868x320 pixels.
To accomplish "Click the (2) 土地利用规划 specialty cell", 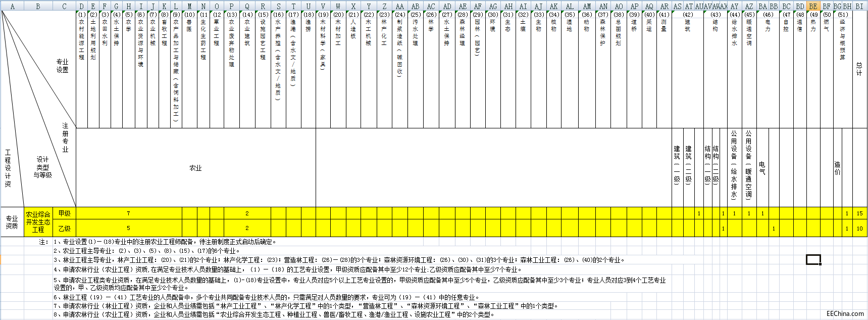I will point(93,69).
